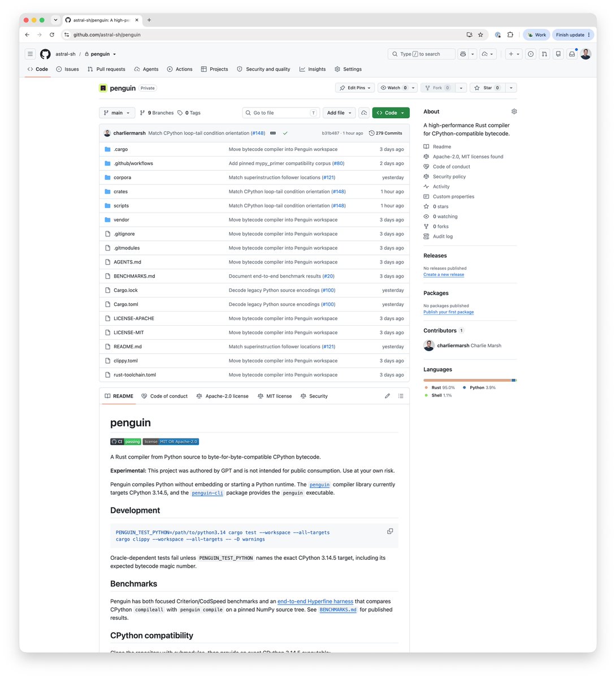Reload the page
Screen dimensions: 616x678
[52, 35]
